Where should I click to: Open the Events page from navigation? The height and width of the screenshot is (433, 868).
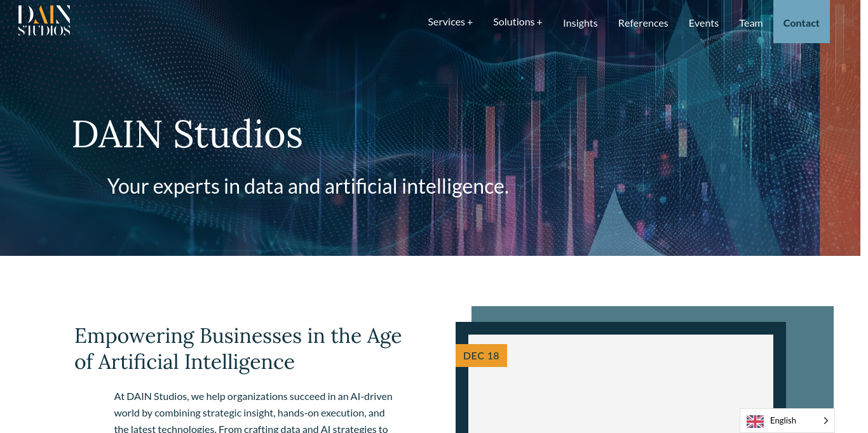[x=703, y=22]
